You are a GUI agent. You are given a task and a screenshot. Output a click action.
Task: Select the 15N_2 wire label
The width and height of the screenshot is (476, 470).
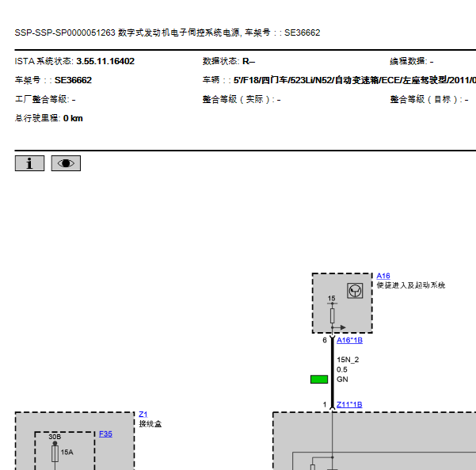348,360
